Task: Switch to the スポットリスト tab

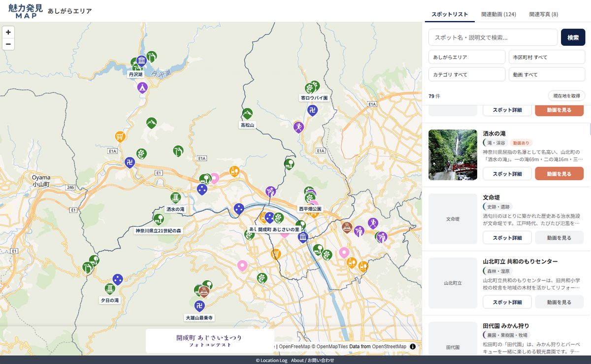Action: click(x=450, y=14)
